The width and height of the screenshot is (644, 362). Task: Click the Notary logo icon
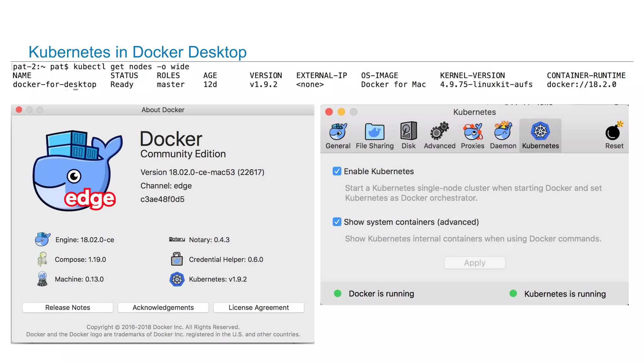click(177, 239)
